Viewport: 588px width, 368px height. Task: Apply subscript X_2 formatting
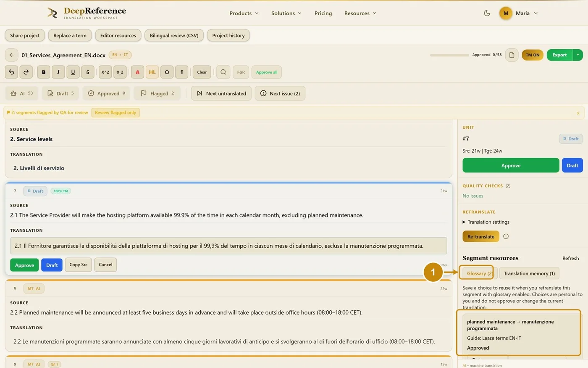(x=120, y=72)
